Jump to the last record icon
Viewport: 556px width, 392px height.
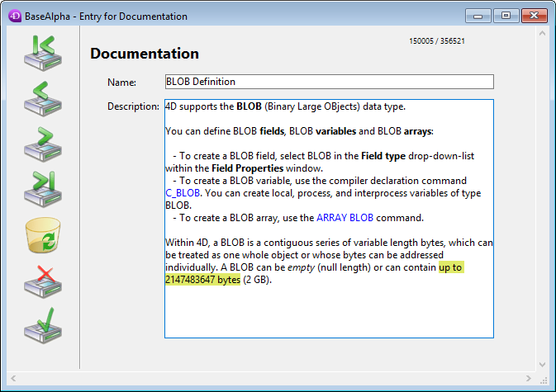coord(43,189)
